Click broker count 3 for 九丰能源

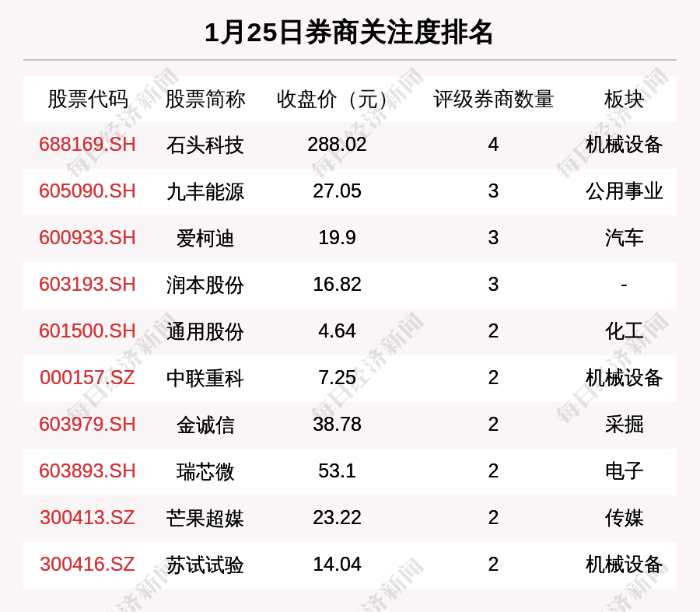[493, 191]
